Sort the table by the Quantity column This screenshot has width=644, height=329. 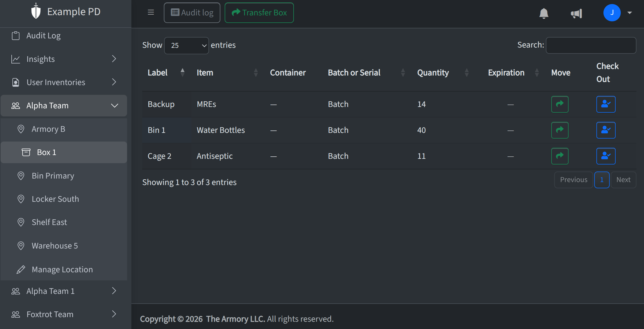[433, 72]
